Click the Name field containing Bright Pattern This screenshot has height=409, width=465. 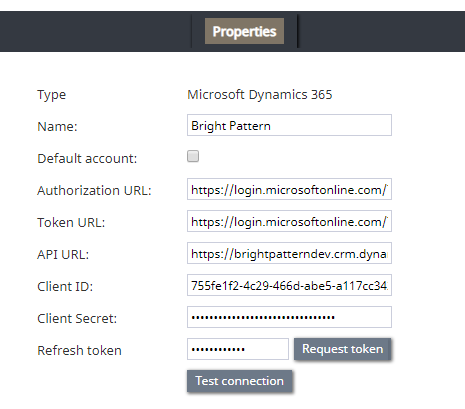289,125
